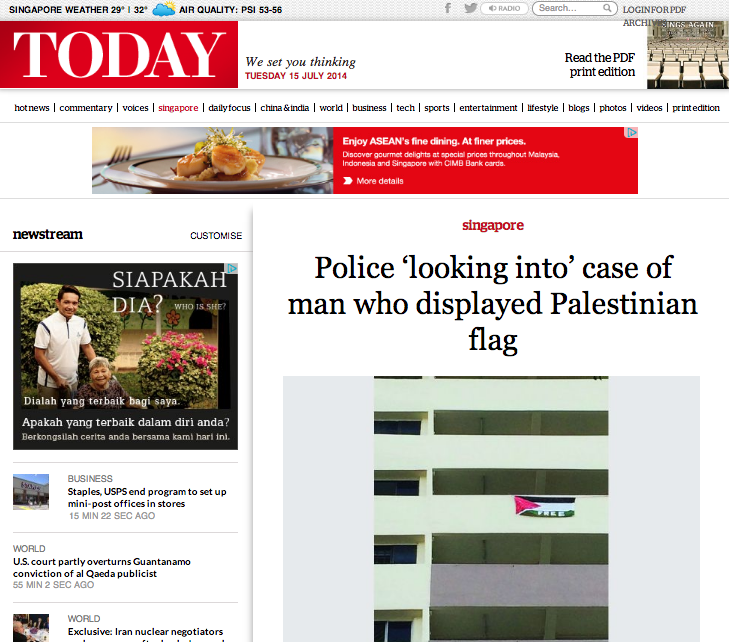The height and width of the screenshot is (642, 729).
Task: Open the Guantanamo conviction story
Action: coord(102,568)
